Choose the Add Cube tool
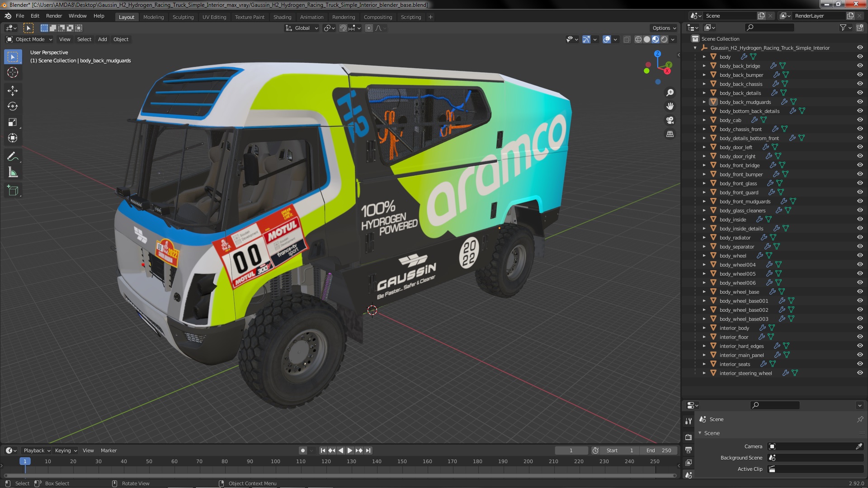Screen dimensions: 868x488 13,191
